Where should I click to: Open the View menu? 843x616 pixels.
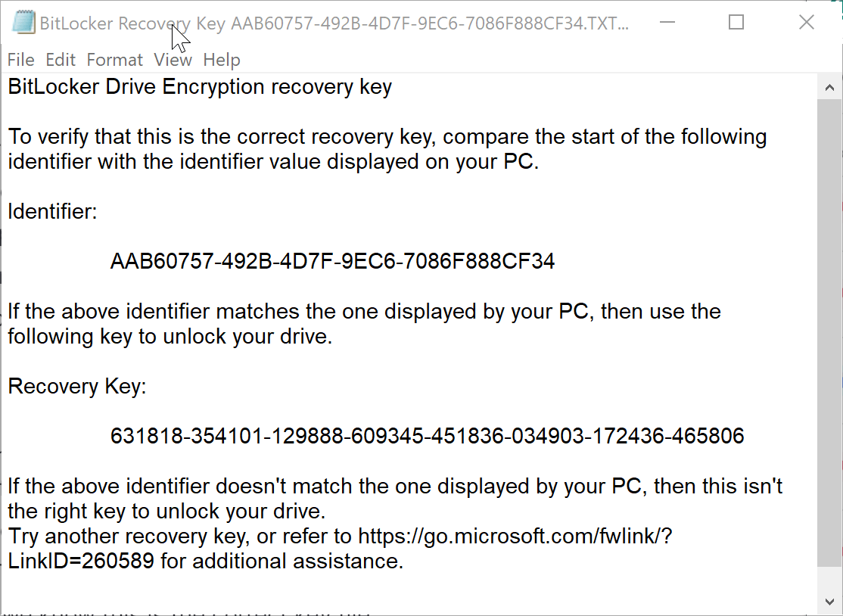(173, 60)
